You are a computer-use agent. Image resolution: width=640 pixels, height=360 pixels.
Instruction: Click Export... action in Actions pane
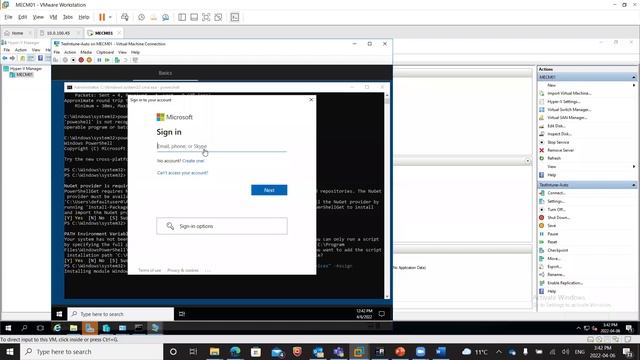(554, 267)
